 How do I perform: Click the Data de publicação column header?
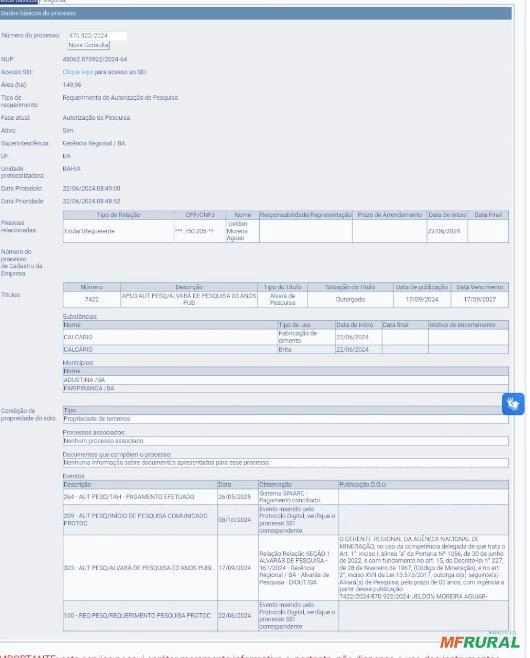[x=422, y=287]
